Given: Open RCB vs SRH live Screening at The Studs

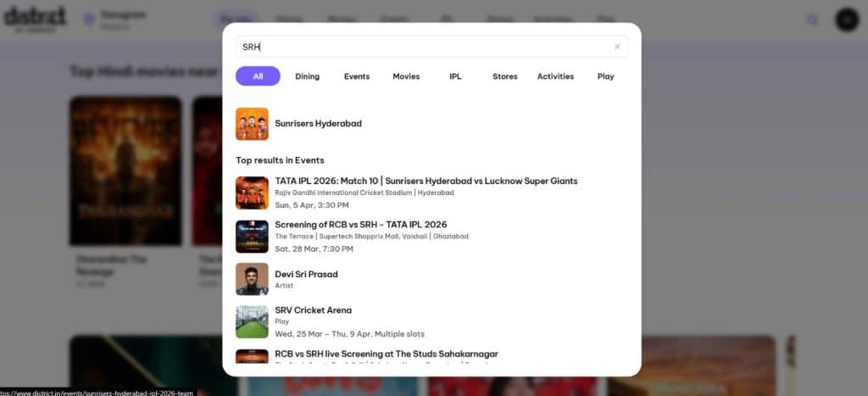Looking at the screenshot, I should point(387,354).
